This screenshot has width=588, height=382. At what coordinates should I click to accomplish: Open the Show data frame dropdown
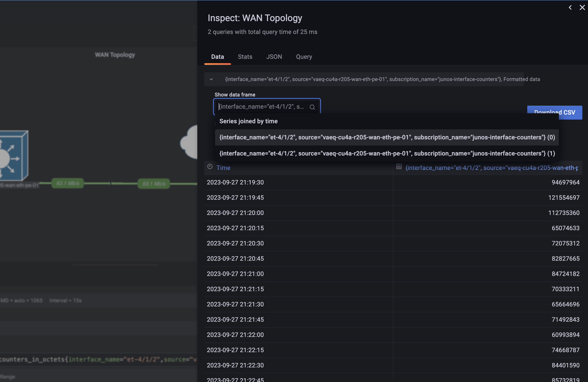pos(267,106)
